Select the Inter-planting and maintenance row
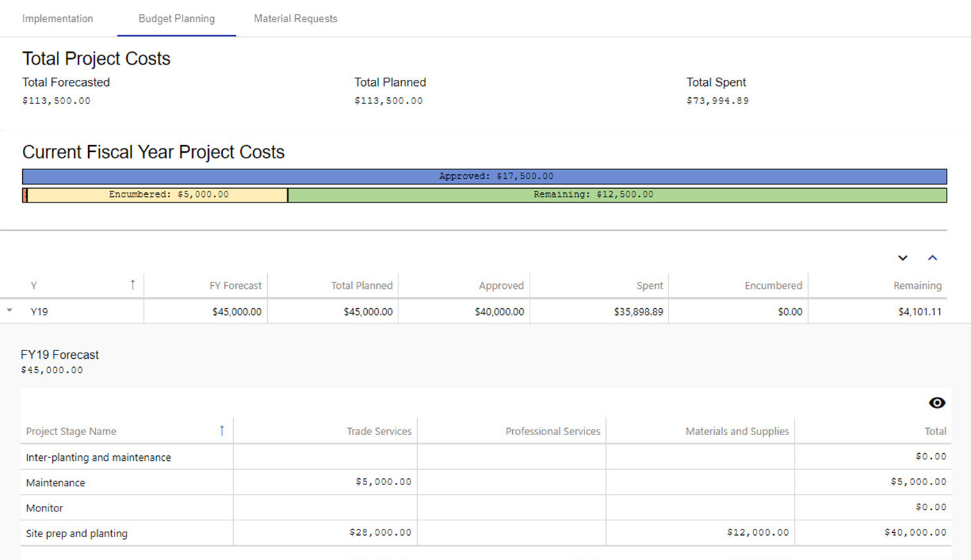 coord(99,458)
